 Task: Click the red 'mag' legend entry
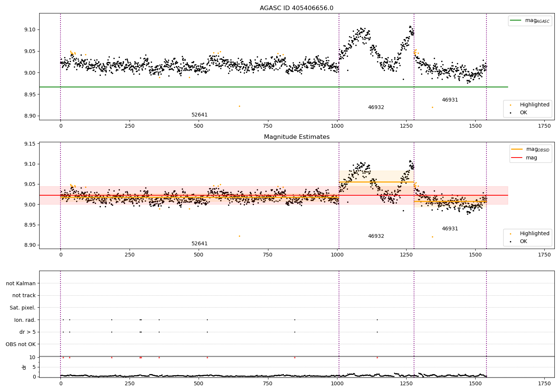[524, 158]
